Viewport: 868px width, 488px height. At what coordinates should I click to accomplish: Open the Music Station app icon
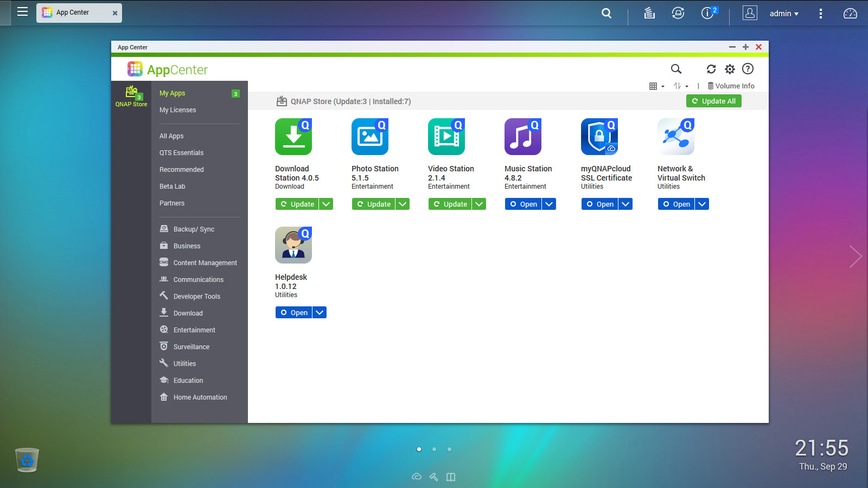[523, 137]
